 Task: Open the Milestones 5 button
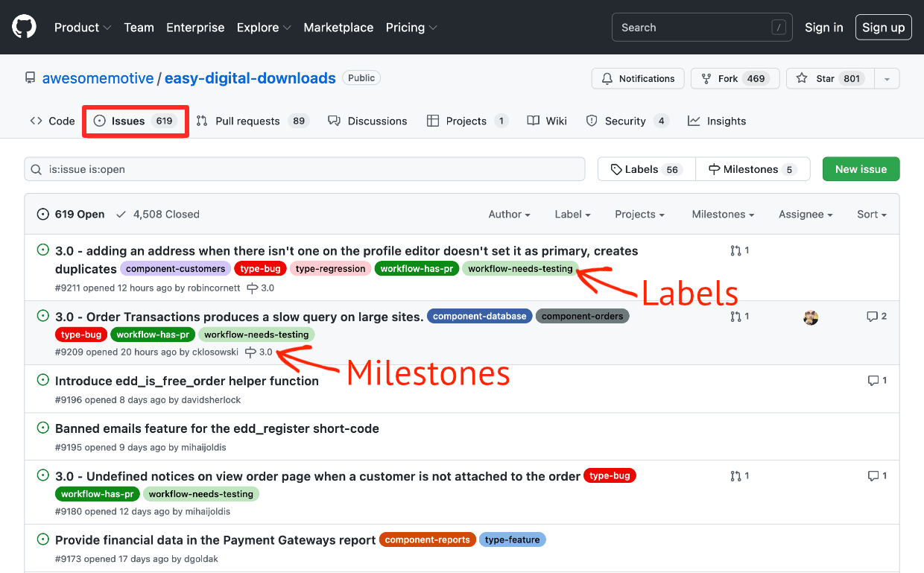pos(752,170)
